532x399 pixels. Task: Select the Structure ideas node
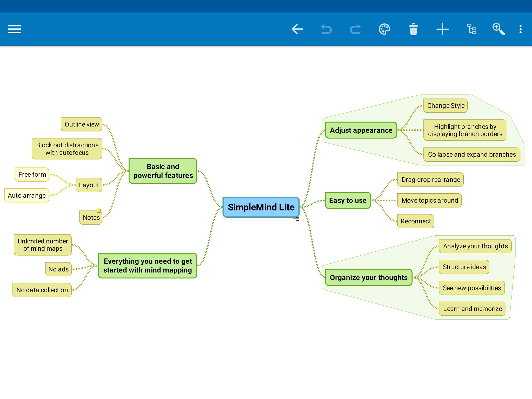[x=464, y=267]
